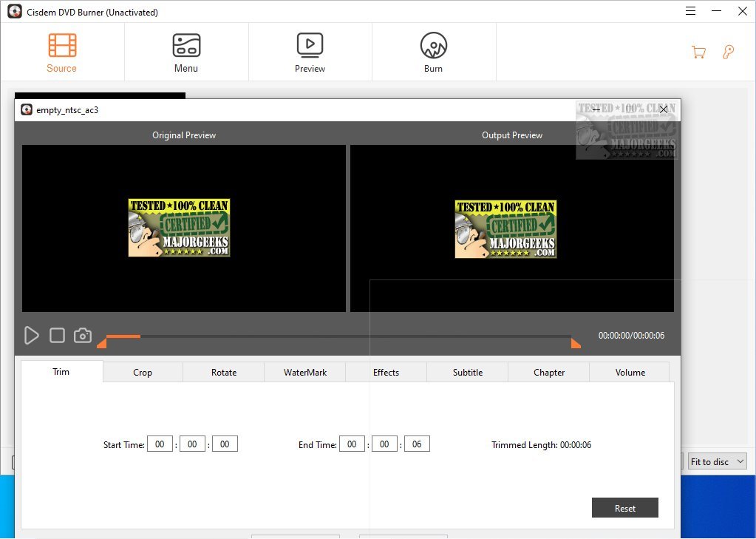Open the Preview section icon
The width and height of the screenshot is (756, 539).
click(x=310, y=52)
